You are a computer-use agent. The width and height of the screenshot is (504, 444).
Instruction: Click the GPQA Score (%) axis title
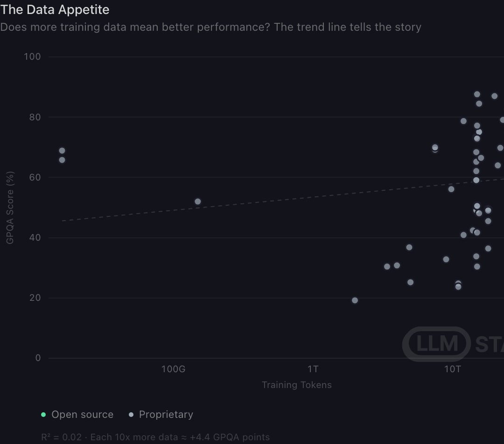point(10,208)
